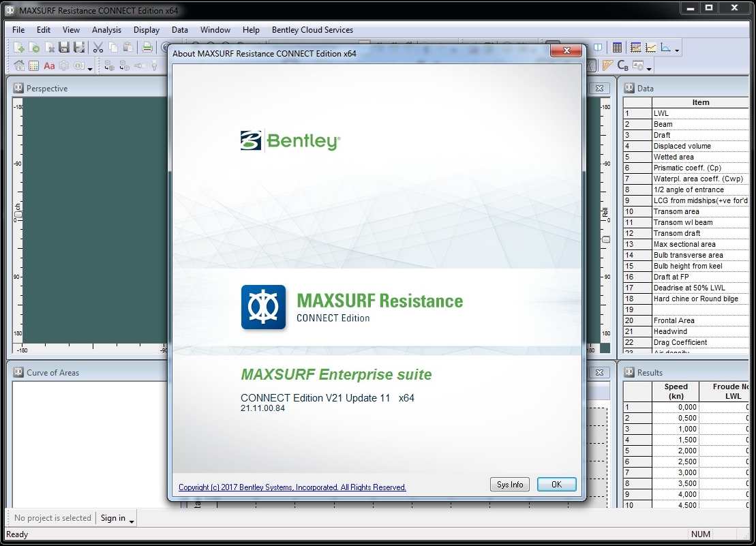Open the dropdown arrow after the window settings icon

click(649, 68)
